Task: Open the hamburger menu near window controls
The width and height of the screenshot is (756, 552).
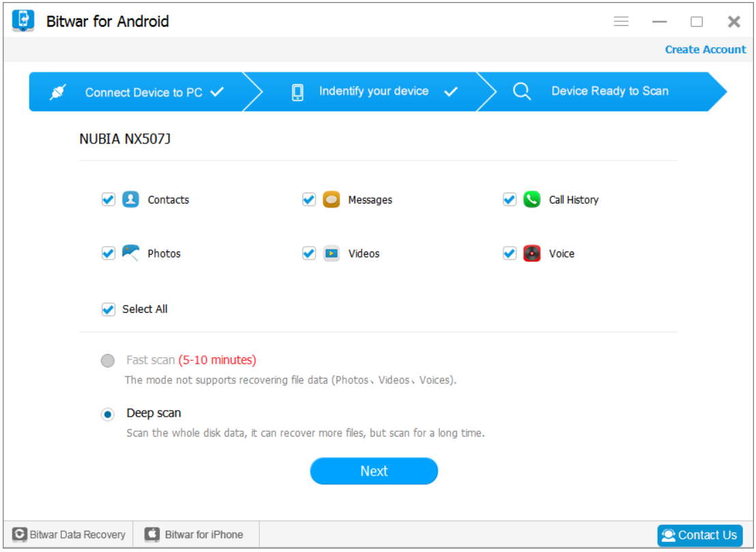Action: pos(621,21)
